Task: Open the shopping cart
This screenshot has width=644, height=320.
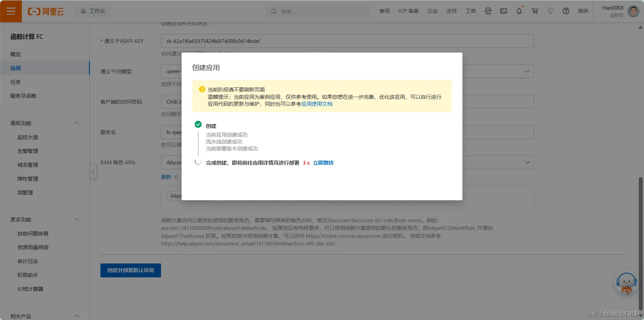Action: point(535,11)
